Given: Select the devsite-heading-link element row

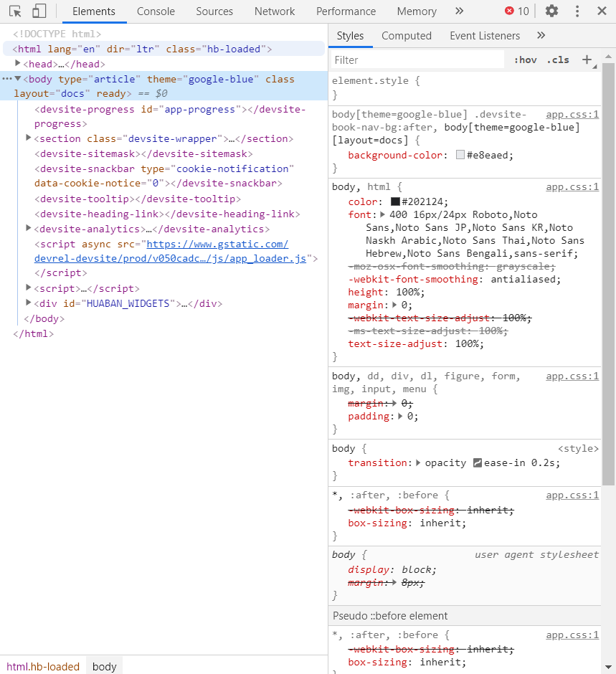Looking at the screenshot, I should pyautogui.click(x=167, y=214).
